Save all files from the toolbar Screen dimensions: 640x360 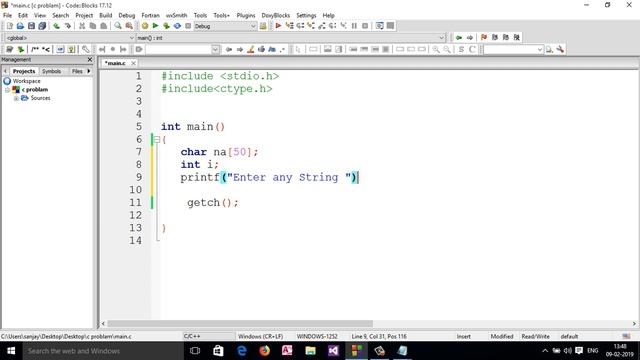(x=42, y=26)
